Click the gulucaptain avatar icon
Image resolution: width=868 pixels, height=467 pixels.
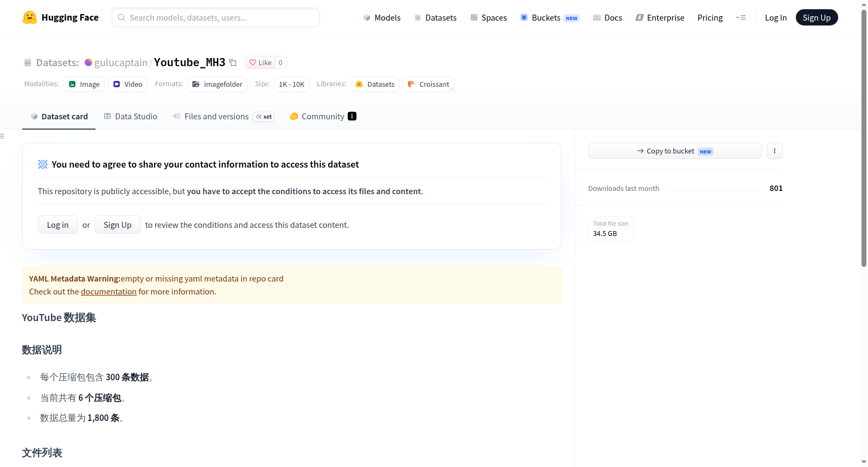pos(88,62)
